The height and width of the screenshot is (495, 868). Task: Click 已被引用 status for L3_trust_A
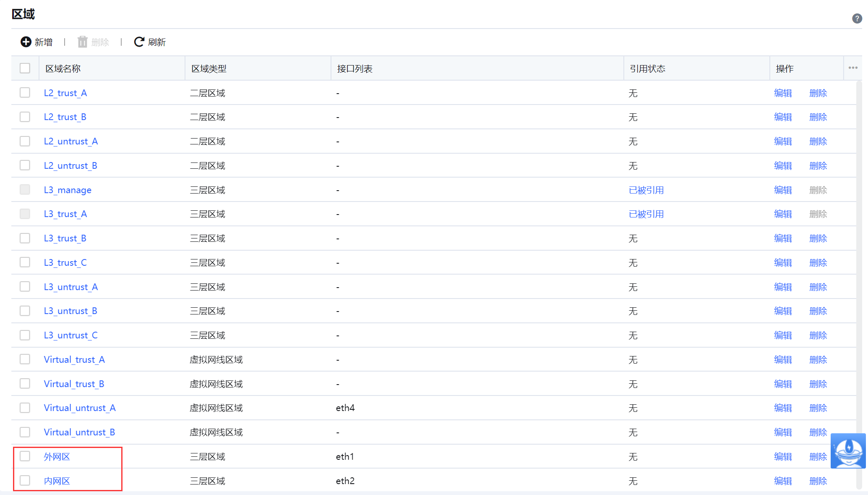click(646, 214)
